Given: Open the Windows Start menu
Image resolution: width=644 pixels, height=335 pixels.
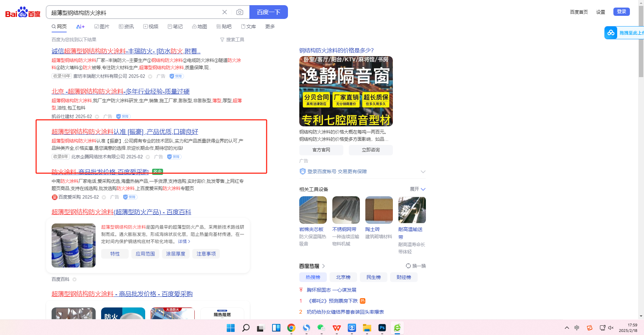Looking at the screenshot, I should pos(230,328).
